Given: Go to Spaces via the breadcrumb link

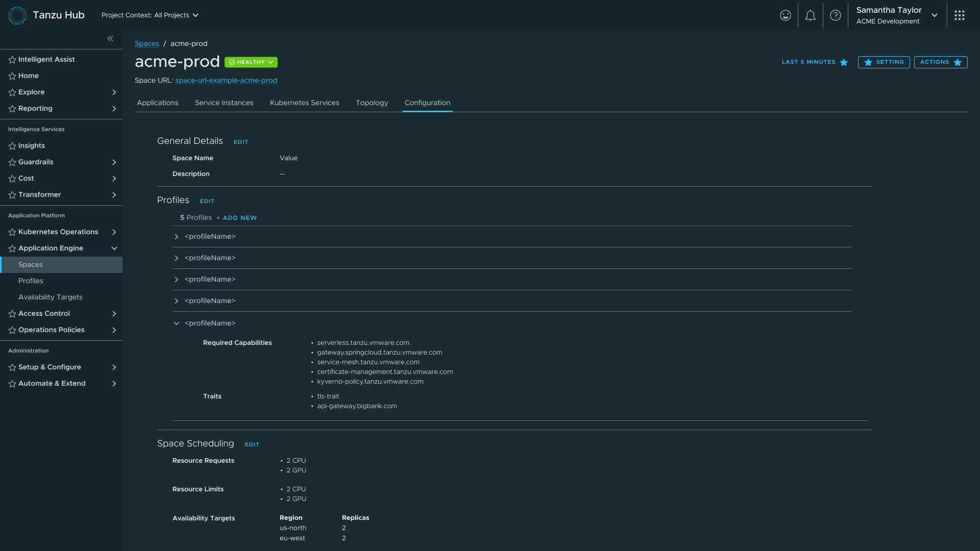Looking at the screenshot, I should (147, 44).
